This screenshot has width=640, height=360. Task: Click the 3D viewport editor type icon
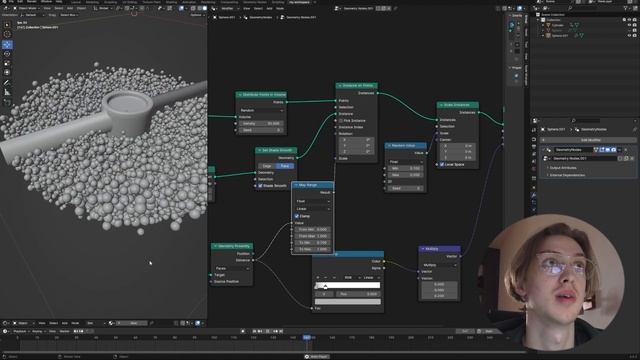pos(6,8)
